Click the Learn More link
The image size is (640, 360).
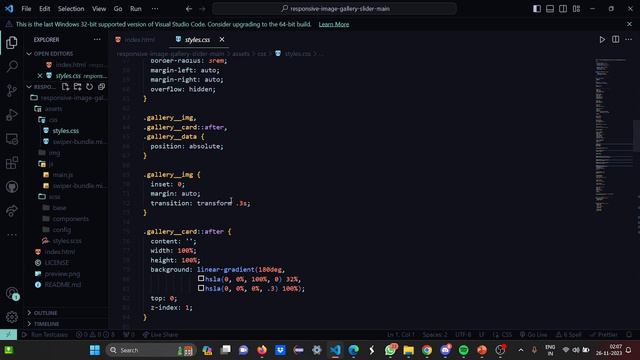pyautogui.click(x=334, y=24)
